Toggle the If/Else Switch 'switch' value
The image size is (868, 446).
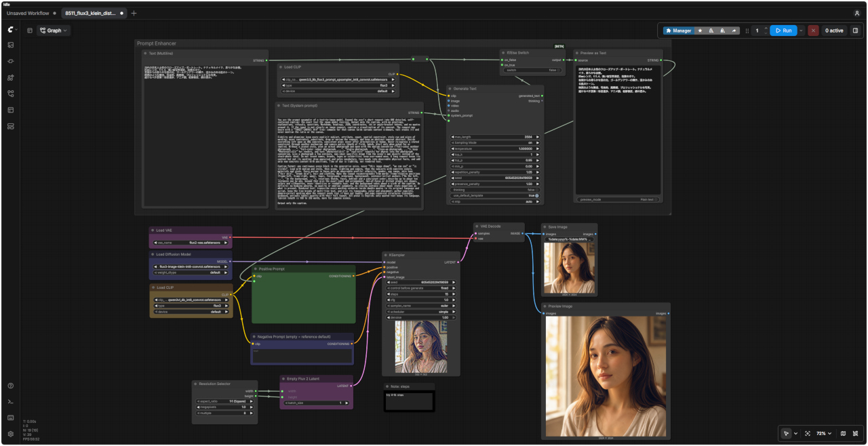pos(532,70)
